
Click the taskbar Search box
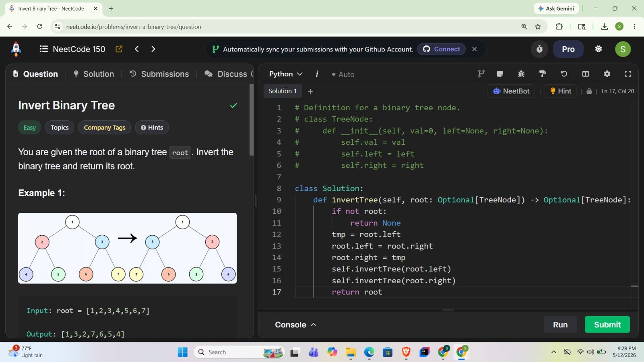point(239,352)
